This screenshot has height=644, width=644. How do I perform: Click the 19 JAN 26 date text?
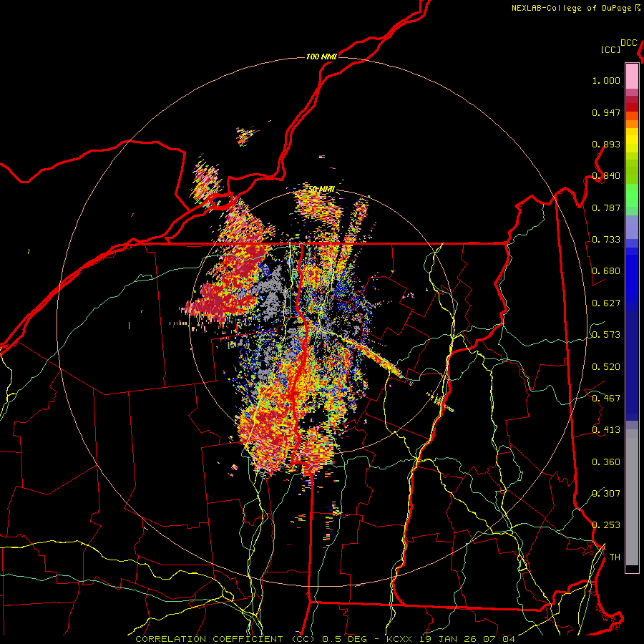click(449, 639)
